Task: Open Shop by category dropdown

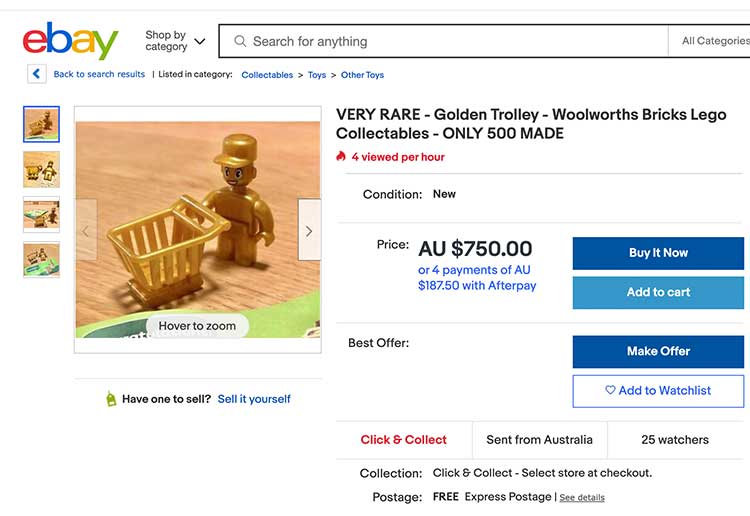Action: click(174, 41)
